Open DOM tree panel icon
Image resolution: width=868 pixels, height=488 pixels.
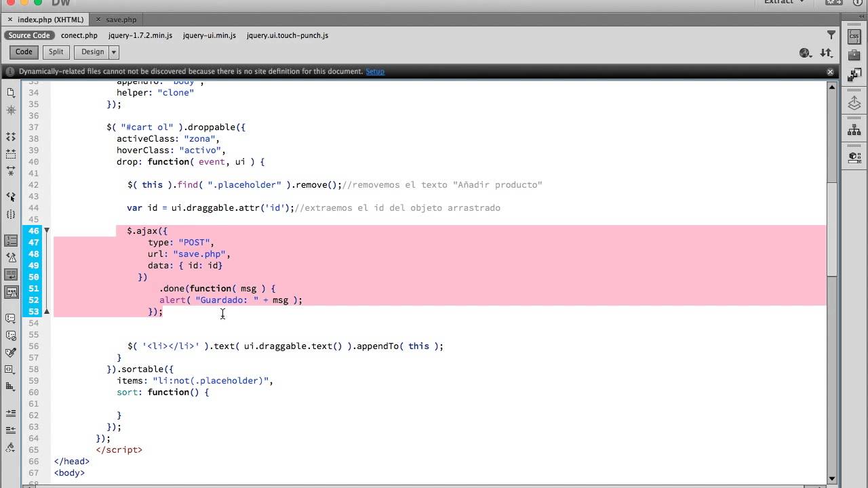pos(854,129)
